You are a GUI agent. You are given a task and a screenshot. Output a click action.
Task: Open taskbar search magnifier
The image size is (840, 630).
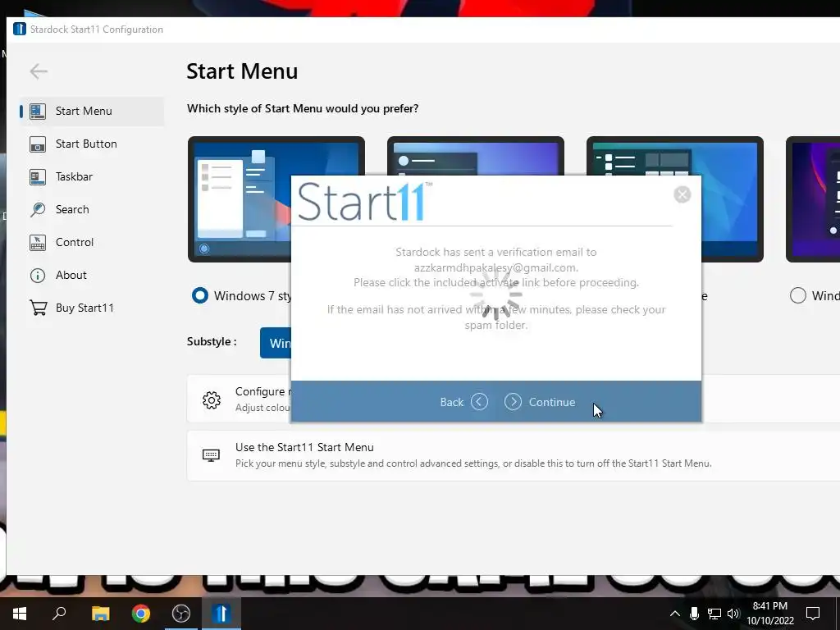tap(59, 614)
